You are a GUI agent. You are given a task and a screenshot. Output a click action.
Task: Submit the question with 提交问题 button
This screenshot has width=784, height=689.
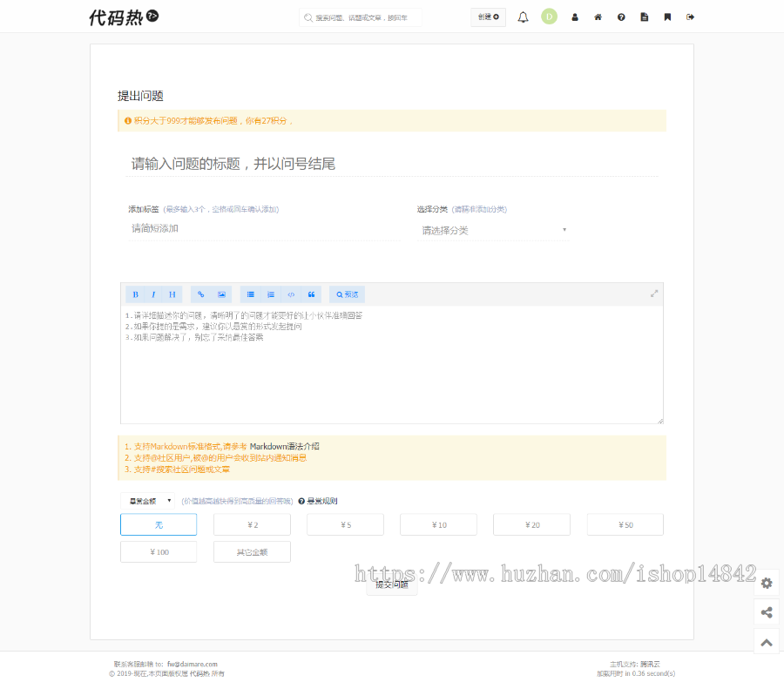[392, 585]
